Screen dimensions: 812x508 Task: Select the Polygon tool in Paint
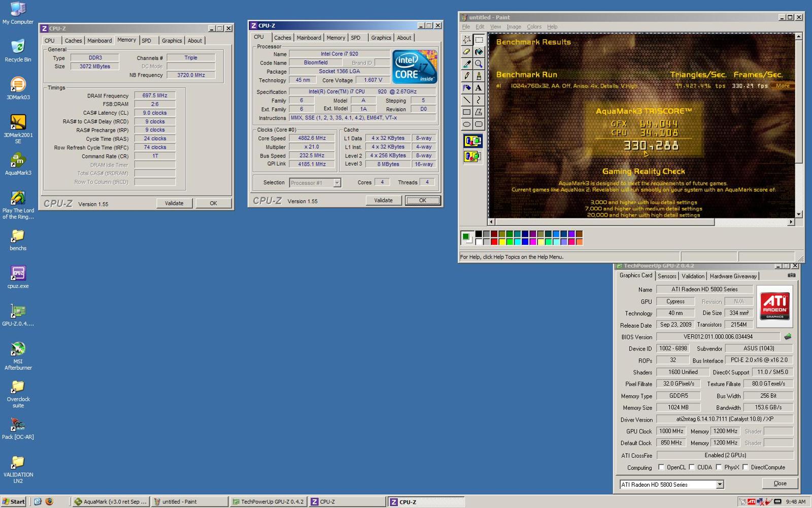point(479,112)
